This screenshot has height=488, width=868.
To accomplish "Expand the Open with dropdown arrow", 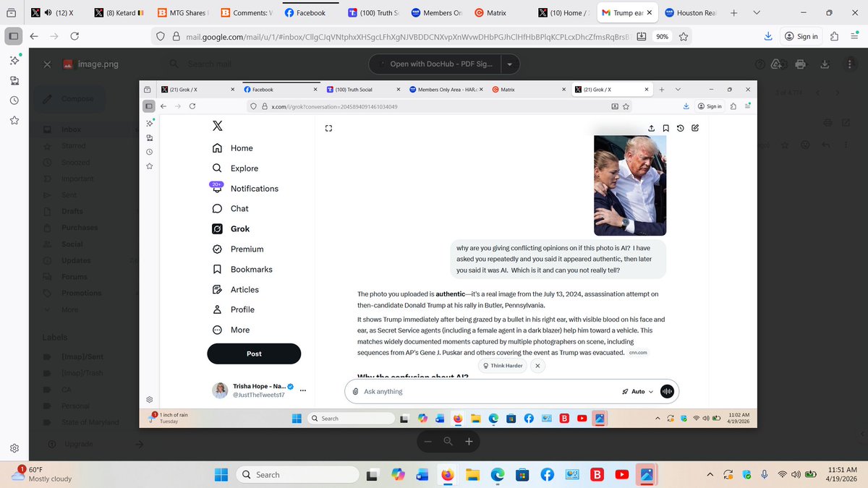I will 510,64.
